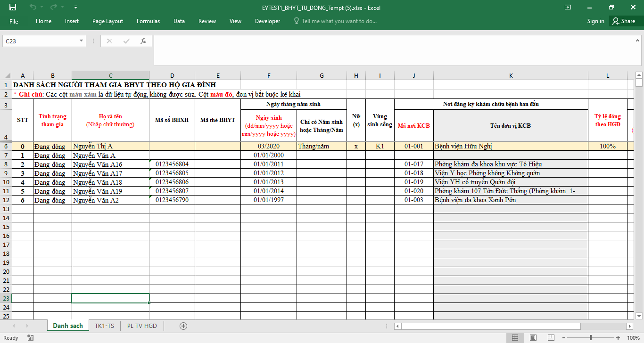Click the Save icon in quick access toolbar

[x=12, y=7]
